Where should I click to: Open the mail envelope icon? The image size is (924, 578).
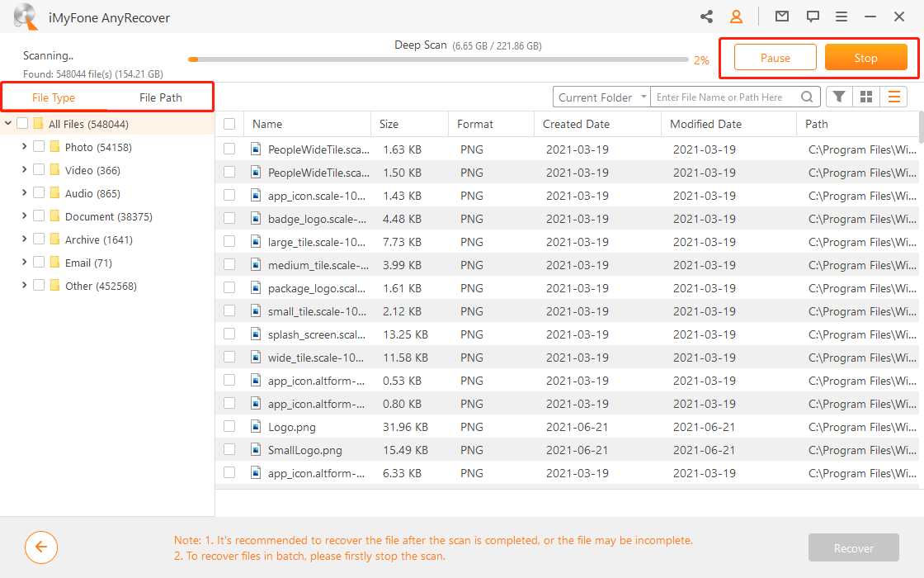coord(782,17)
